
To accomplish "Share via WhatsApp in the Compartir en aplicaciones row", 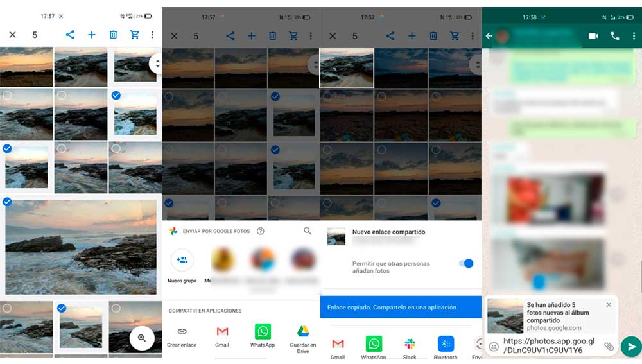I will tap(263, 336).
